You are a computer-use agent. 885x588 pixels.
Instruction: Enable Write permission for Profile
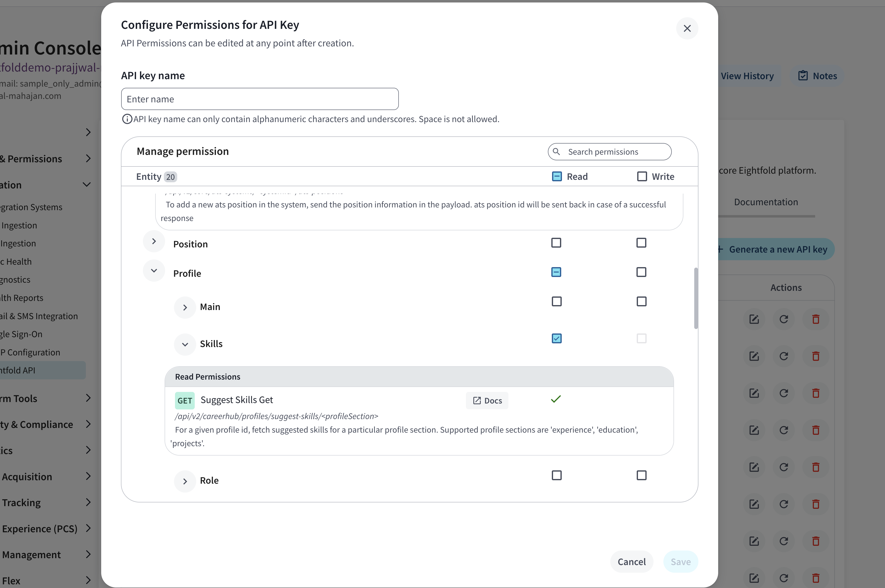tap(641, 272)
